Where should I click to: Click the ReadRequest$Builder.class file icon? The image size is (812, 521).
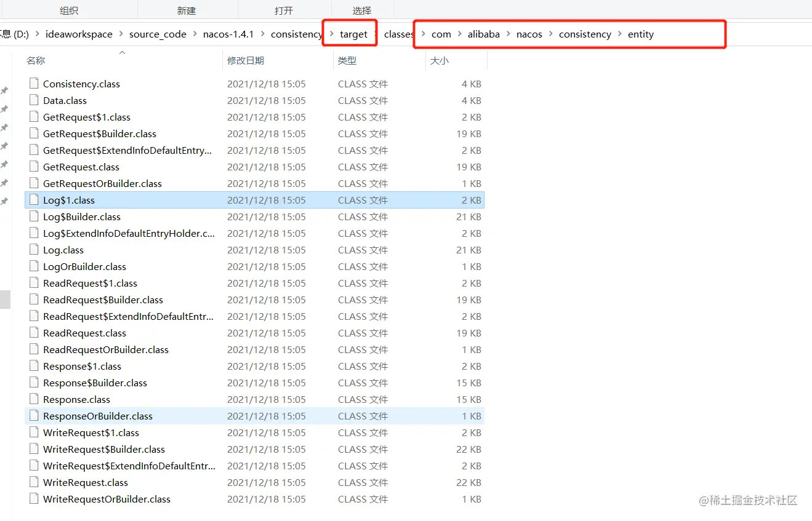[34, 300]
